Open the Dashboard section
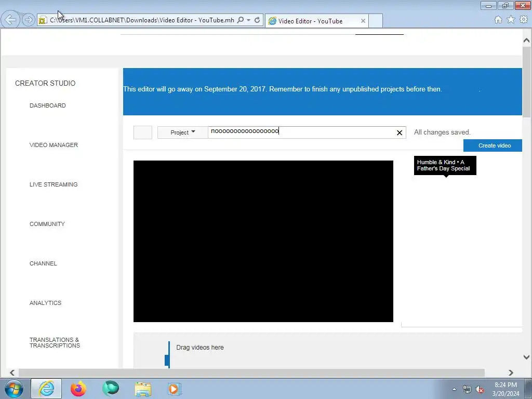 pyautogui.click(x=47, y=105)
